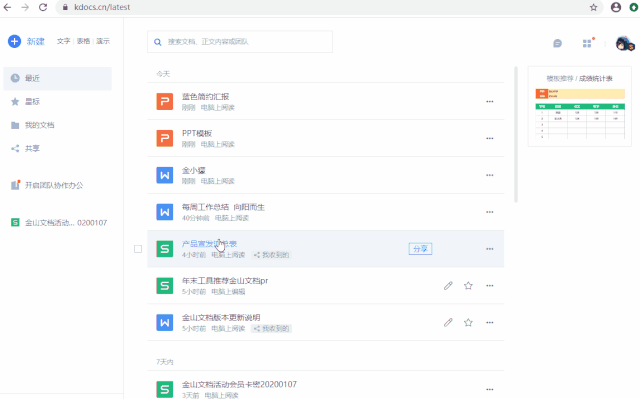Open more options for 蓝色简约汇报
The width and height of the screenshot is (640, 399).
coord(489,102)
